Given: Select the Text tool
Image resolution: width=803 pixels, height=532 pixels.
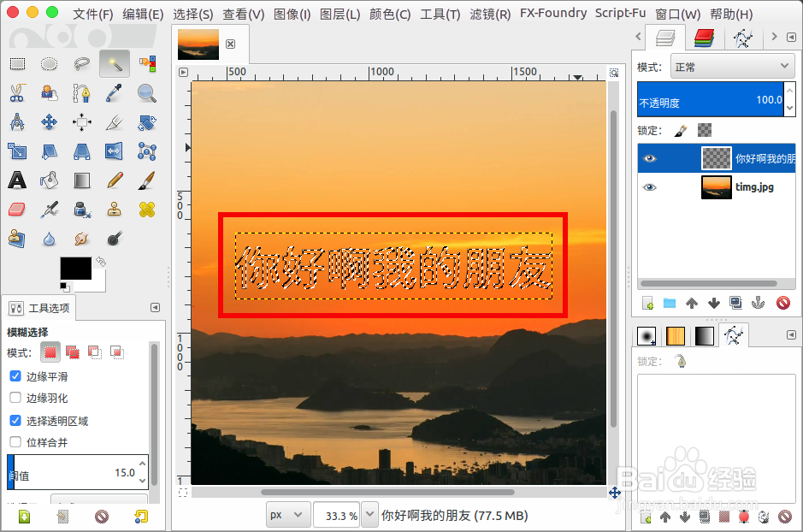Looking at the screenshot, I should point(17,180).
